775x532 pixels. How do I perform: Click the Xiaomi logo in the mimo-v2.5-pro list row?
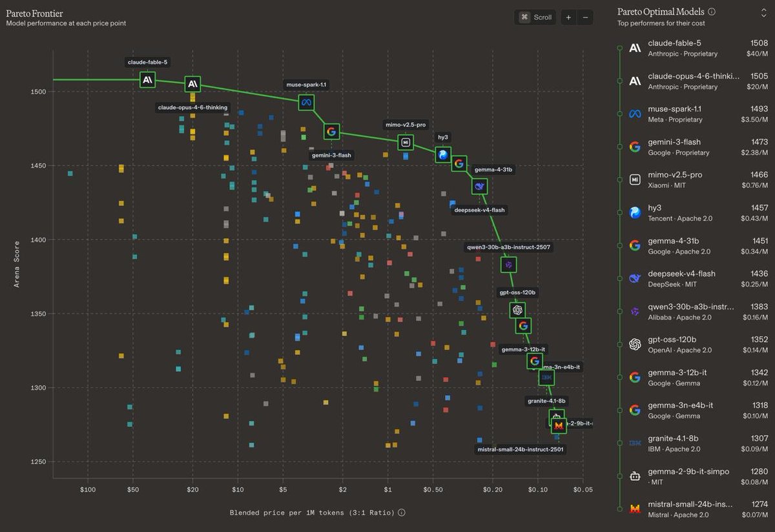point(635,179)
